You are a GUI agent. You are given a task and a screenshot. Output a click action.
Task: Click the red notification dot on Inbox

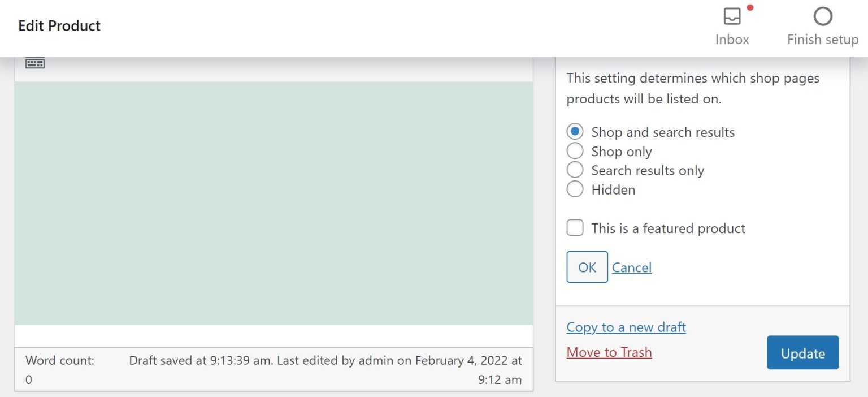point(750,7)
